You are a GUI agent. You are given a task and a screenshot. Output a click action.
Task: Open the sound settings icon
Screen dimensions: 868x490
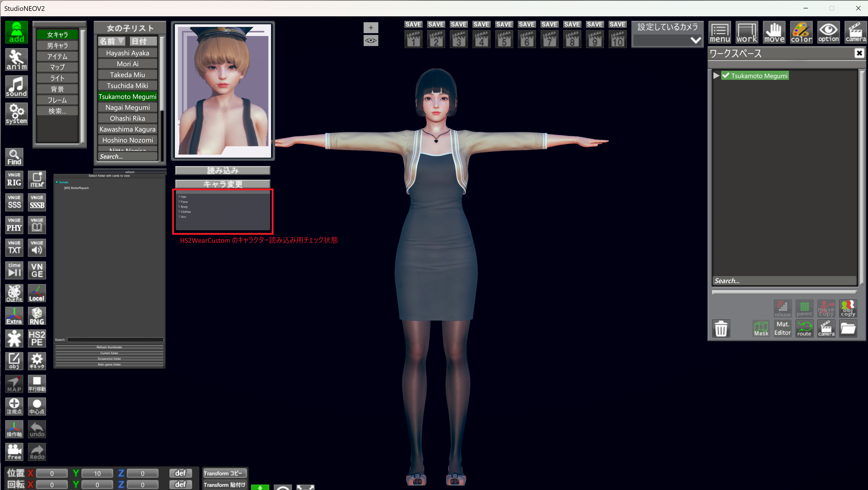point(16,87)
